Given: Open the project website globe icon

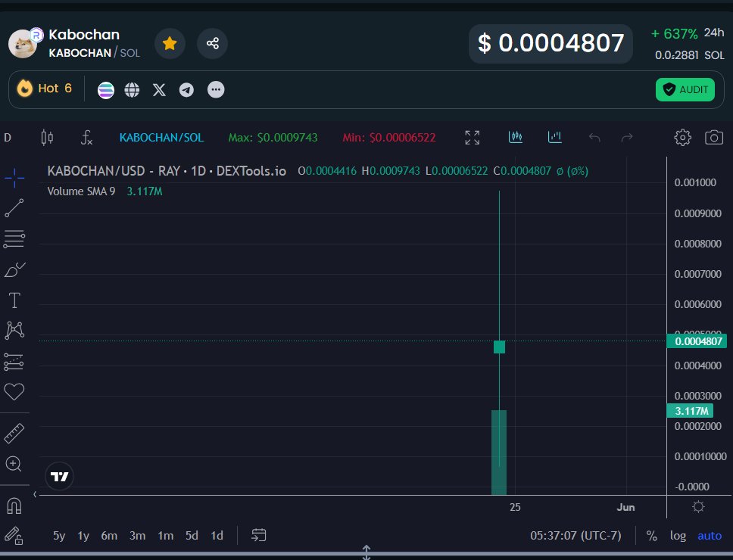Looking at the screenshot, I should 132,89.
